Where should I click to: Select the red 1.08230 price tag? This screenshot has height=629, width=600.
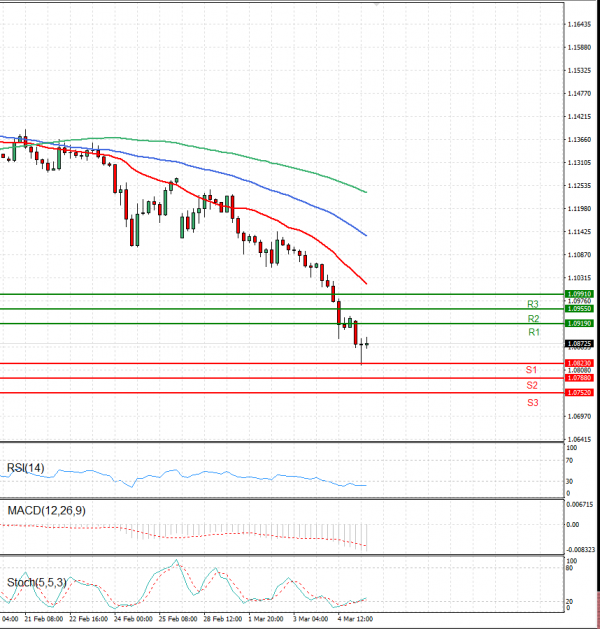pyautogui.click(x=579, y=363)
